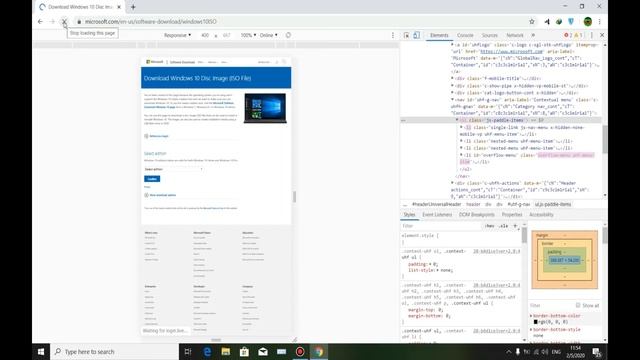This screenshot has width=640, height=360.
Task: Bookmark this page with the star
Action: (x=531, y=22)
